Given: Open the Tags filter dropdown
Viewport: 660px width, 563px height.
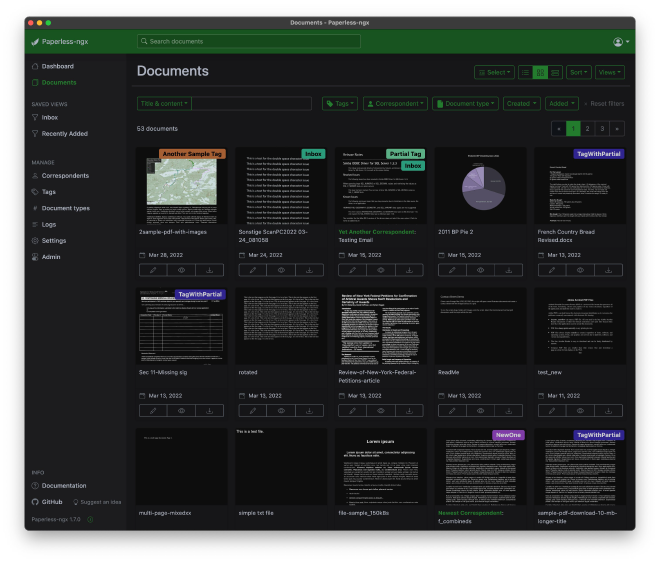Looking at the screenshot, I should click(340, 104).
